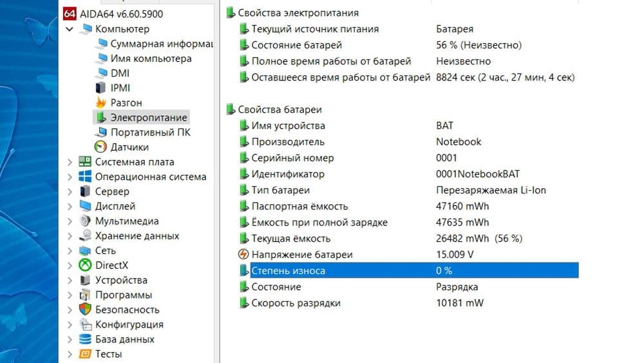Image resolution: width=644 pixels, height=363 pixels.
Task: Select the Паспортная ёмкость row
Action: point(409,206)
